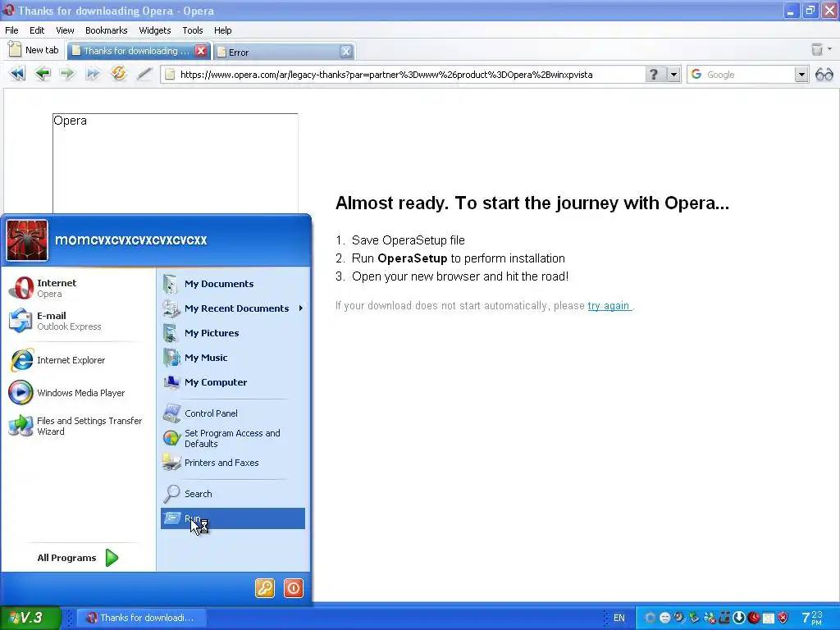Viewport: 840px width, 630px height.
Task: Click the New tab button
Action: click(34, 50)
